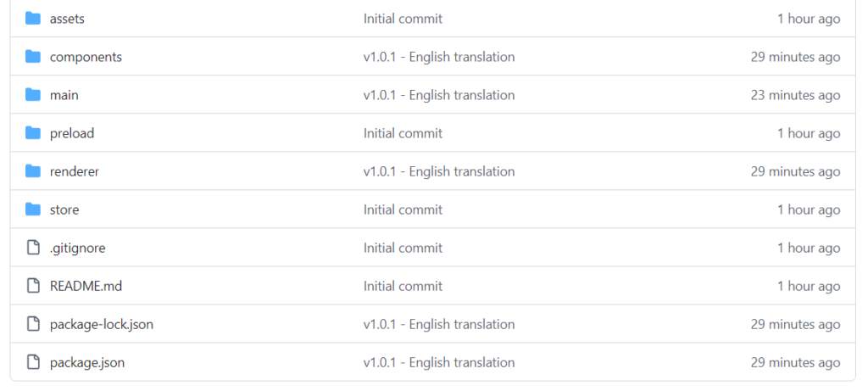Viewport: 868px width, 391px height.
Task: Click the components folder icon
Action: tap(33, 57)
